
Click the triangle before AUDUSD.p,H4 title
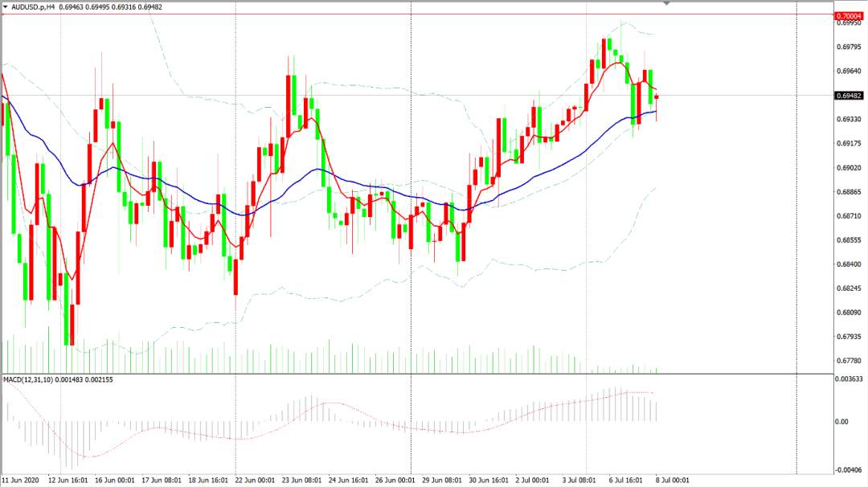click(6, 7)
